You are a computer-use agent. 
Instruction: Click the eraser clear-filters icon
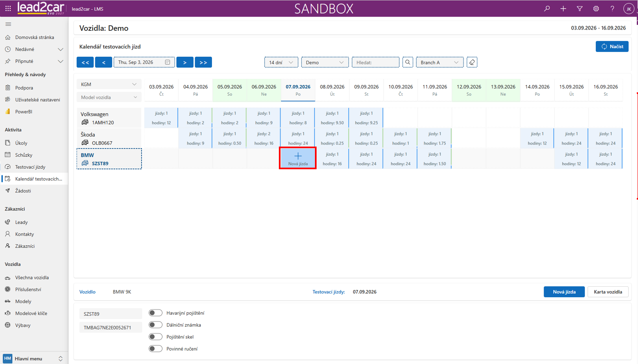click(472, 62)
